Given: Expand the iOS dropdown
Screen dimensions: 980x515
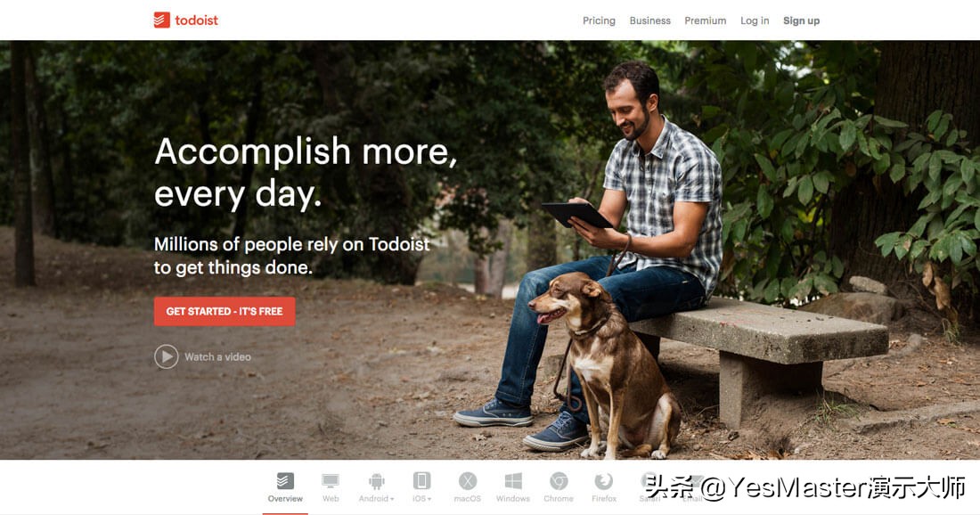Looking at the screenshot, I should (429, 499).
